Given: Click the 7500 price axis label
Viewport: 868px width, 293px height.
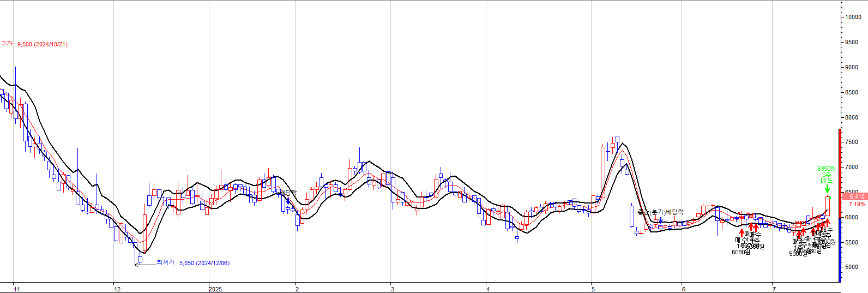Looking at the screenshot, I should point(852,142).
